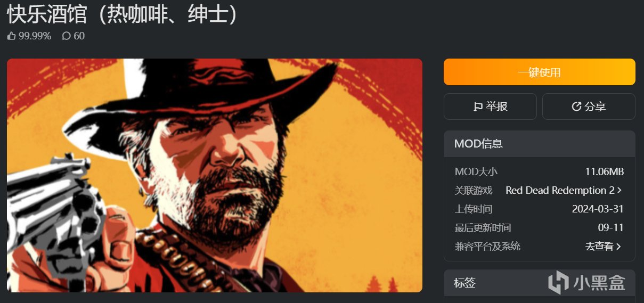Expand the chevron next to 去查看
The height and width of the screenshot is (303, 644).
pos(619,247)
